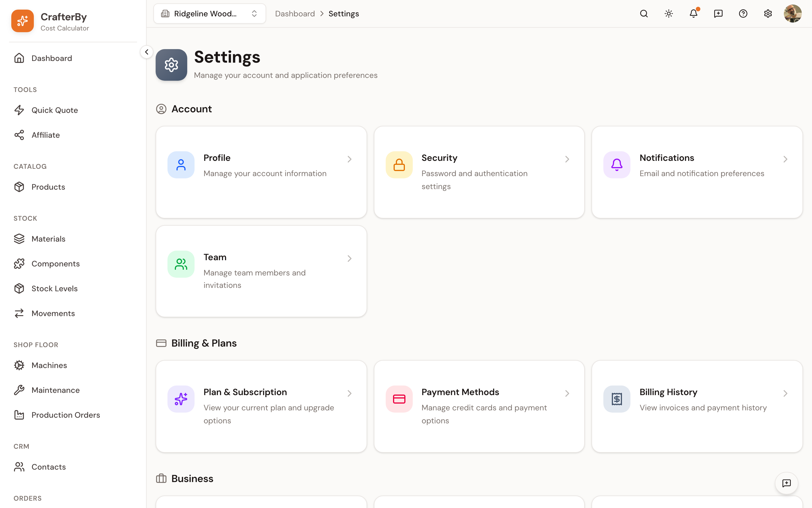Viewport: 812px width, 508px height.
Task: Click the Business section briefcase icon
Action: 161,478
